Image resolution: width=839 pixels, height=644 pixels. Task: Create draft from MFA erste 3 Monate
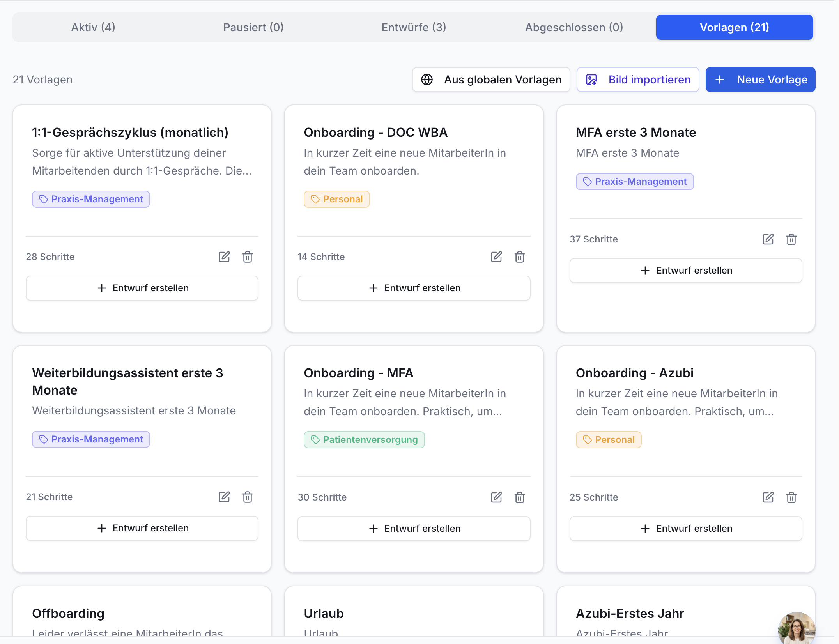(x=686, y=271)
